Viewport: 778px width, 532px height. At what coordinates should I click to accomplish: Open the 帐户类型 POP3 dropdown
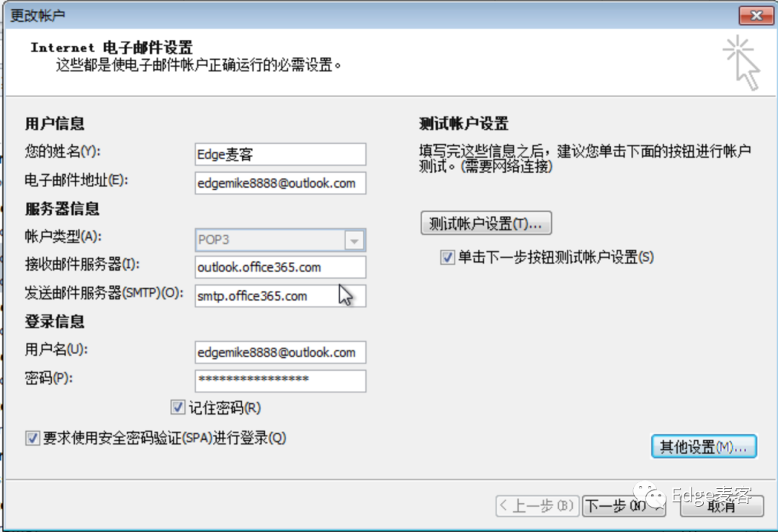point(274,240)
